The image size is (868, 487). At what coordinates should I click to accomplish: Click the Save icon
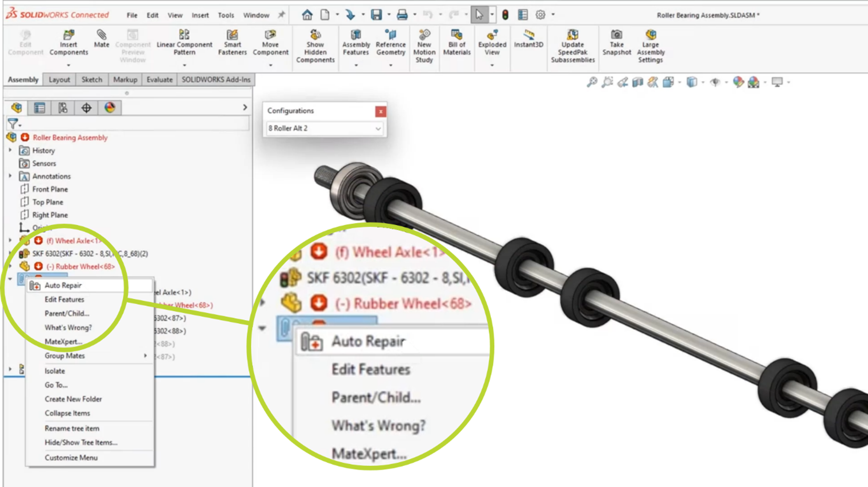376,15
